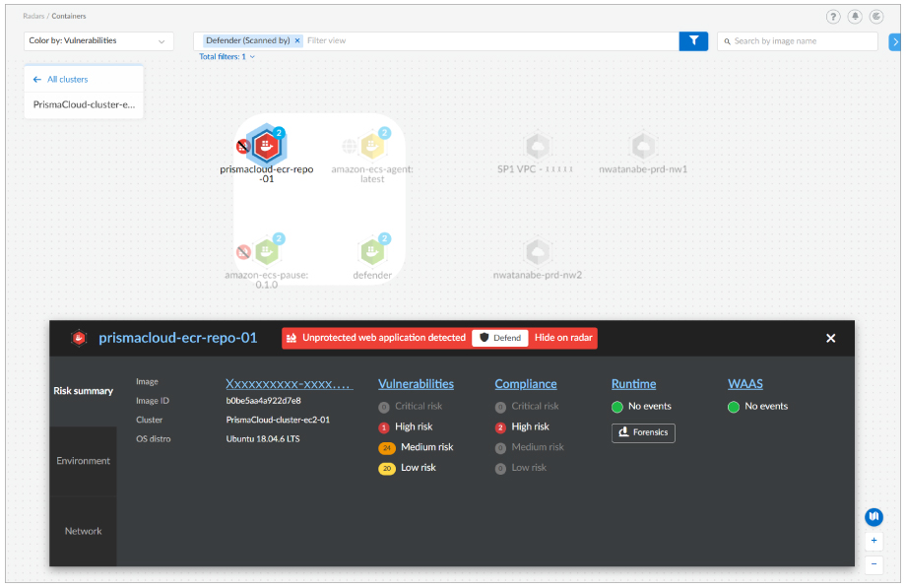Image resolution: width=906 pixels, height=588 pixels.
Task: Remove the Defender (Scanned by) filter chip
Action: coord(297,40)
